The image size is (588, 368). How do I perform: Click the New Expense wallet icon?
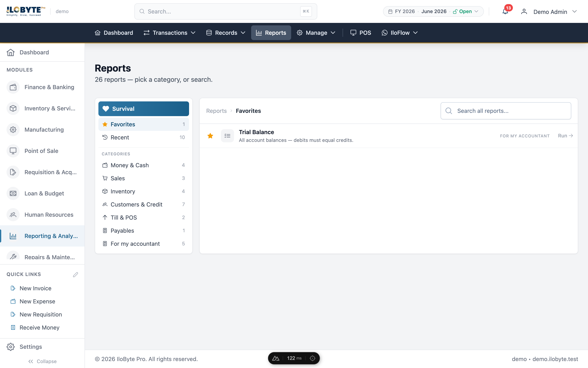point(13,301)
